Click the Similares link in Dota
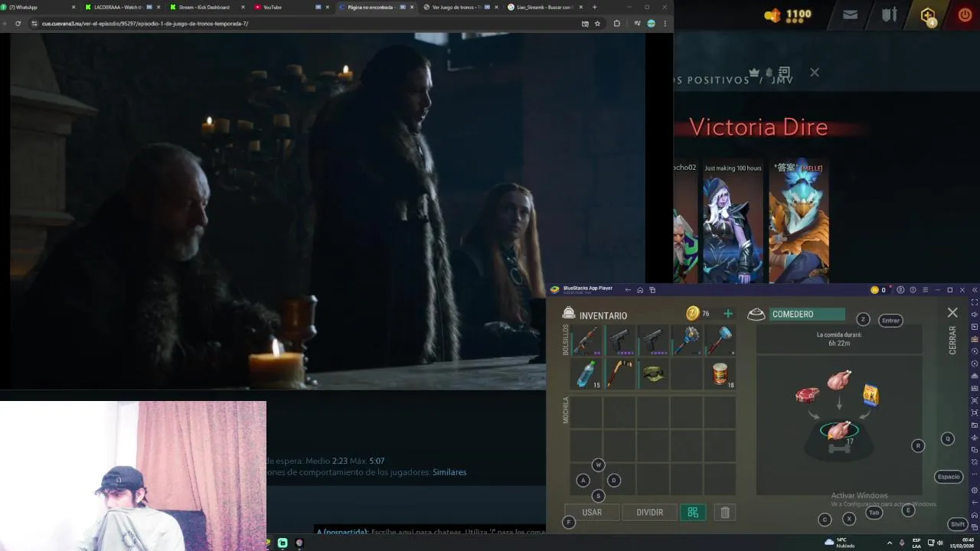 pos(449,472)
